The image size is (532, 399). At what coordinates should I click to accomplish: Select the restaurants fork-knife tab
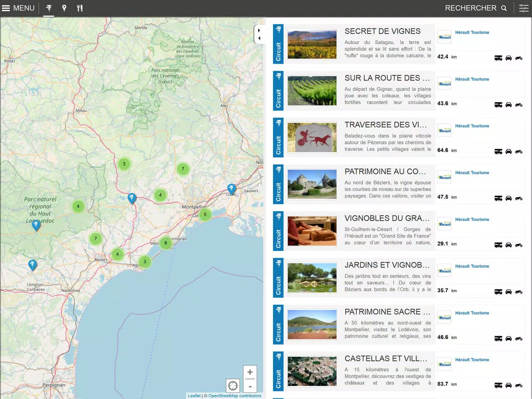tap(80, 8)
